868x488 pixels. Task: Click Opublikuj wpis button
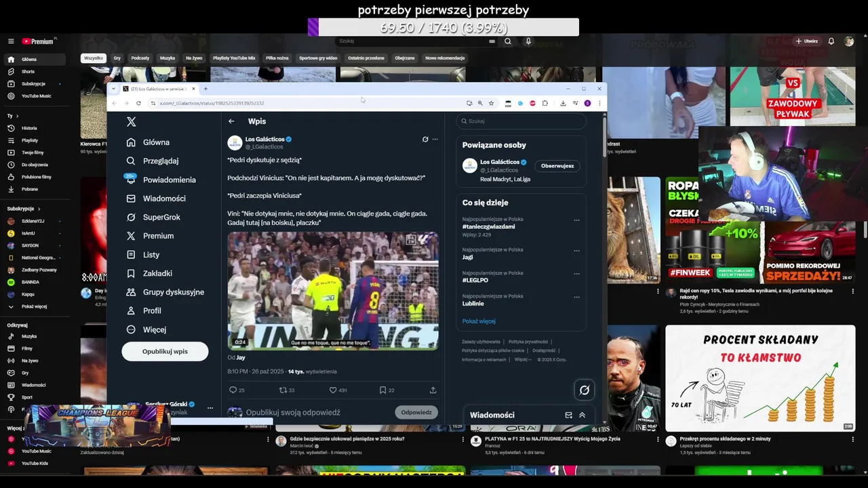point(165,351)
